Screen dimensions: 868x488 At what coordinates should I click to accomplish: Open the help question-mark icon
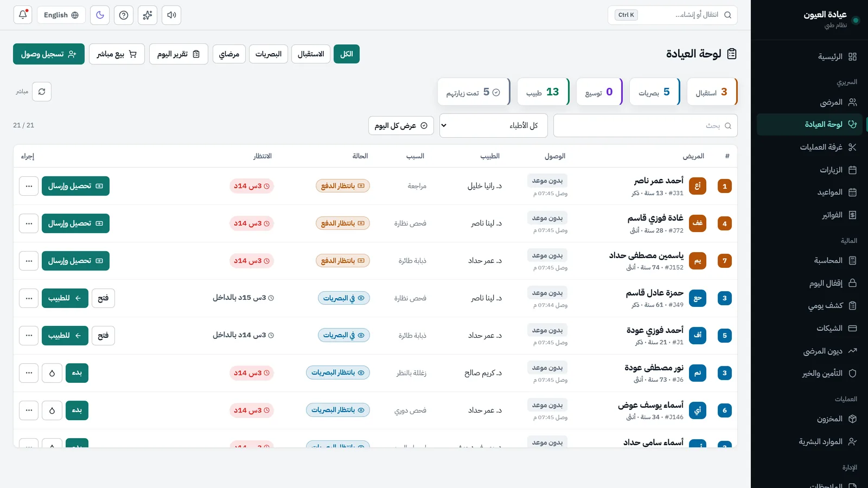[124, 15]
